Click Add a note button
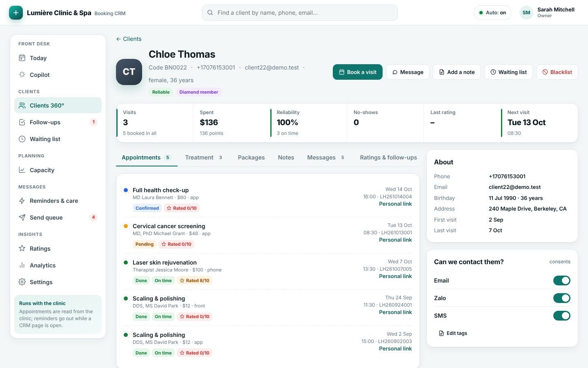 pos(457,72)
